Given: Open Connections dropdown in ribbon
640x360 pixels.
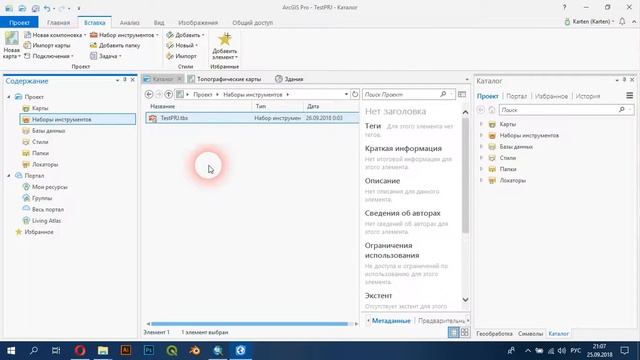Looking at the screenshot, I should (x=49, y=56).
